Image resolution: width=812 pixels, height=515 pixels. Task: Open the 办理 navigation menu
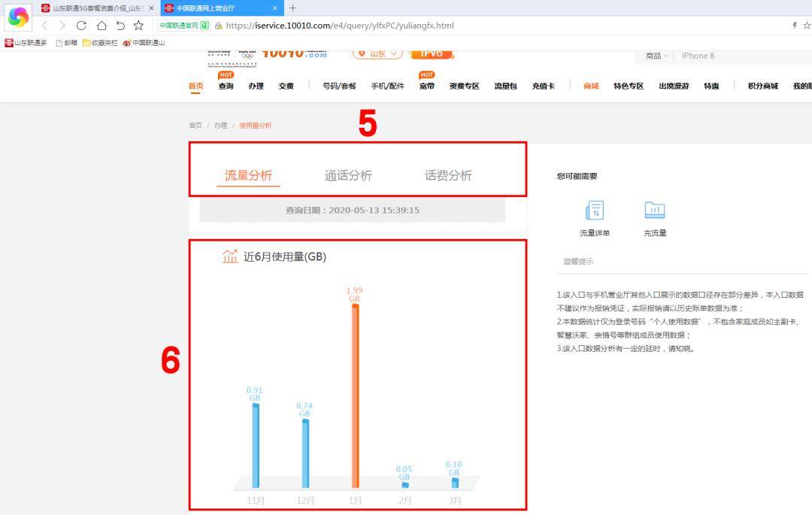256,86
